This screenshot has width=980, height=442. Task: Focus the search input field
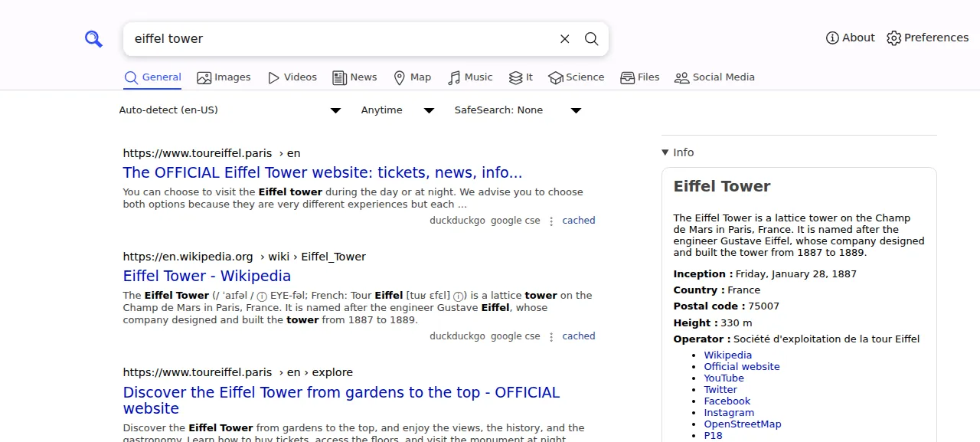(x=341, y=39)
